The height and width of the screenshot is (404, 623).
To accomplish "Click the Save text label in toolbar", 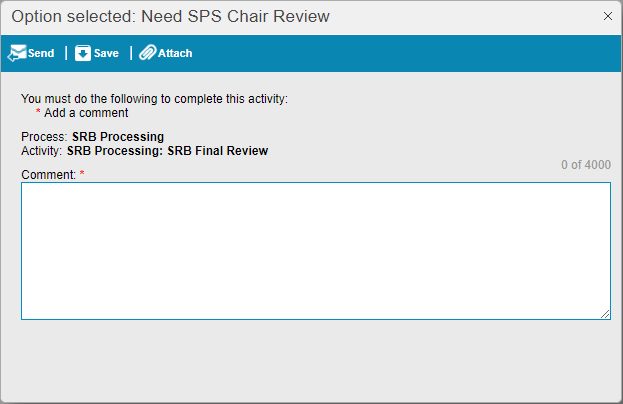I will click(x=106, y=53).
